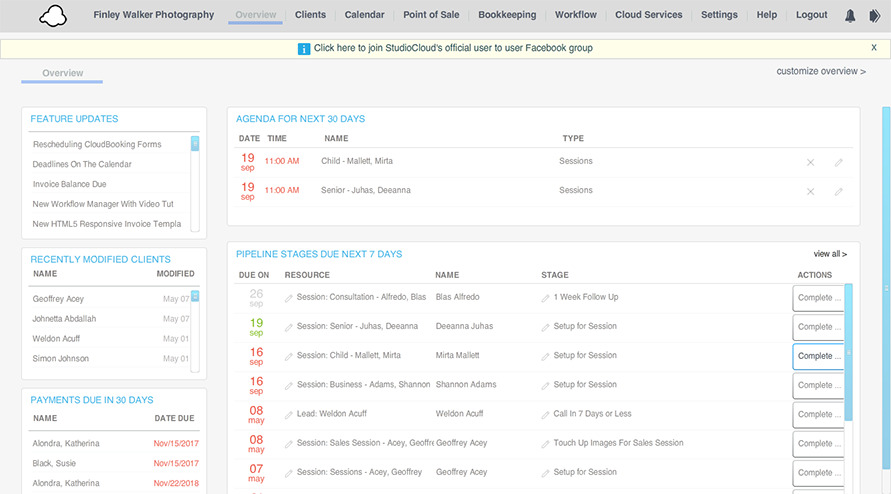891x494 pixels.
Task: Edit the Senior - Juhas, Deeanna agenda entry
Action: click(838, 192)
